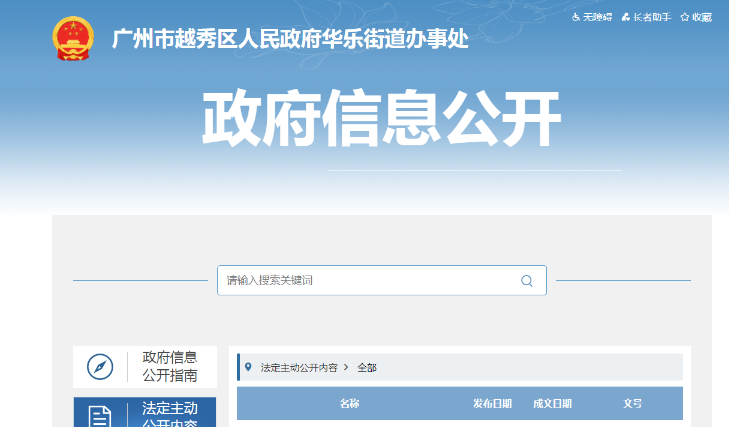Click the compass icon for 政府信息公开指南
This screenshot has height=427, width=729.
click(100, 367)
